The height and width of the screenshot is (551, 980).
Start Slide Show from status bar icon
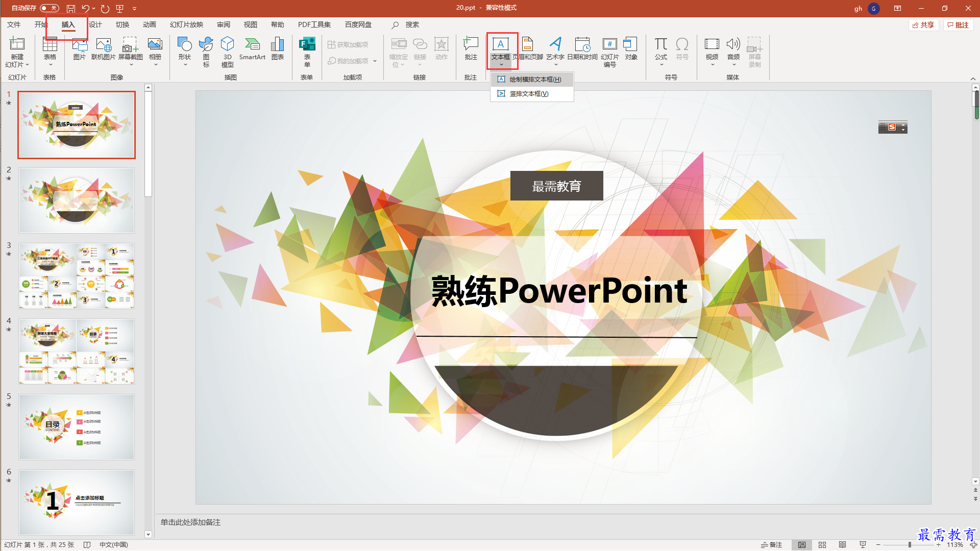point(863,545)
